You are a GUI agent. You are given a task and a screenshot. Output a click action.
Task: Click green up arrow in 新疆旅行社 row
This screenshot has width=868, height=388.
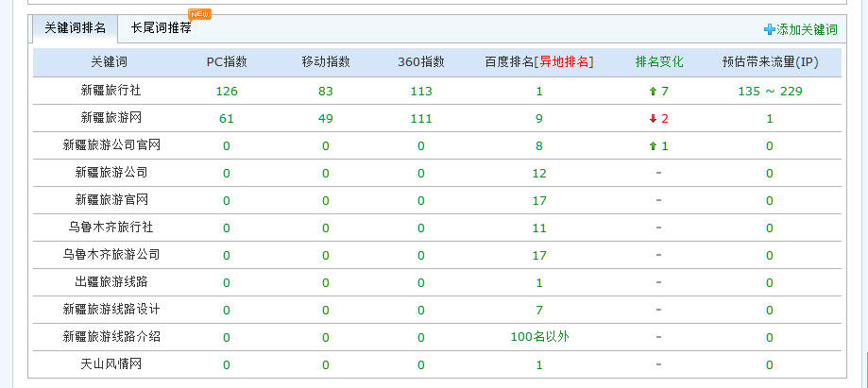(653, 92)
